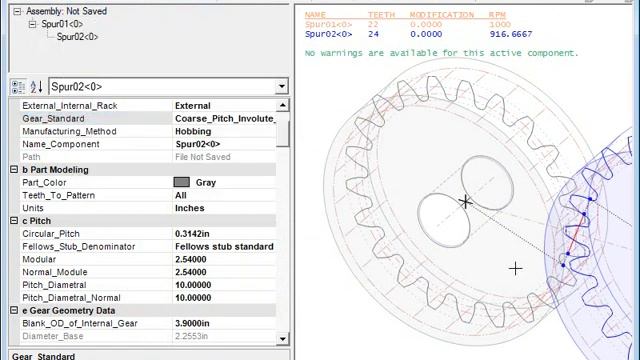Collapse the Spur01<0> tree node
The width and height of the screenshot is (640, 360).
(32, 24)
